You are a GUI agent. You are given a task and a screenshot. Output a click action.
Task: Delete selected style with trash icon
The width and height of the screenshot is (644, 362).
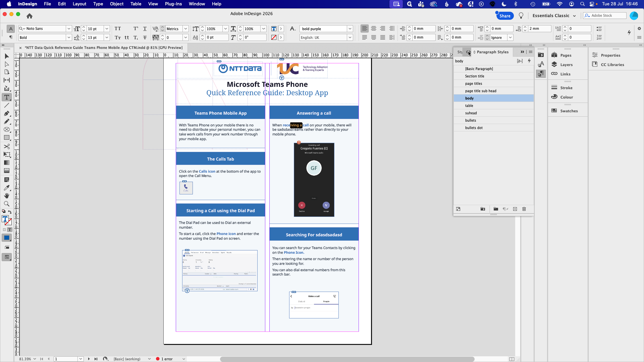pyautogui.click(x=524, y=209)
